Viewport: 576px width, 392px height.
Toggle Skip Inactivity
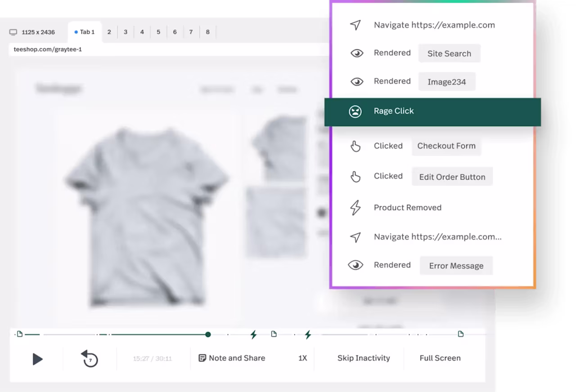364,358
